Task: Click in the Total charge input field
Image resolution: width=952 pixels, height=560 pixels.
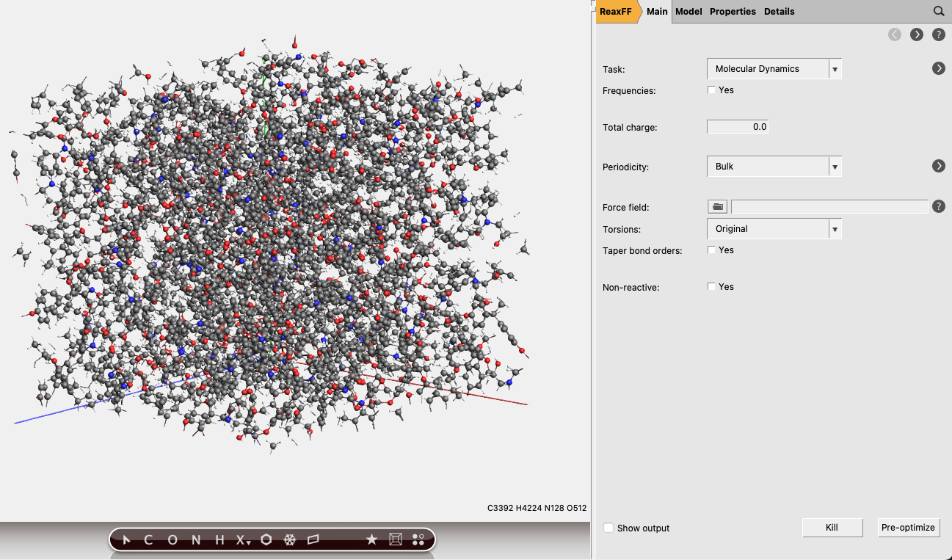Action: pyautogui.click(x=737, y=126)
